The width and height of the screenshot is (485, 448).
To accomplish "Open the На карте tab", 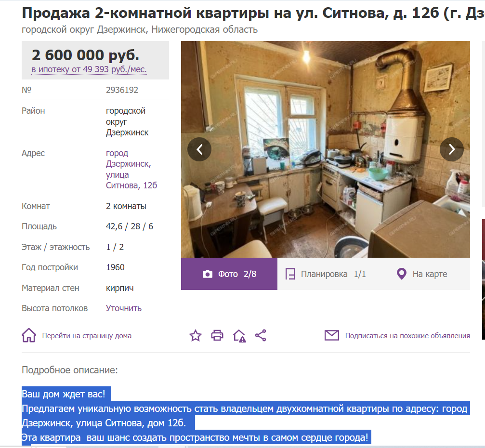I will point(422,274).
